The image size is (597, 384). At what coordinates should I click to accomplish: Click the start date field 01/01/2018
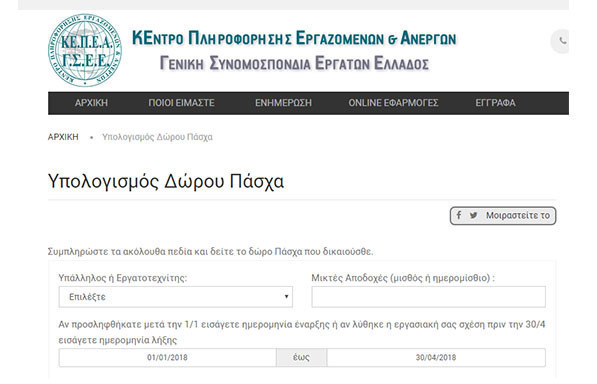coord(168,357)
